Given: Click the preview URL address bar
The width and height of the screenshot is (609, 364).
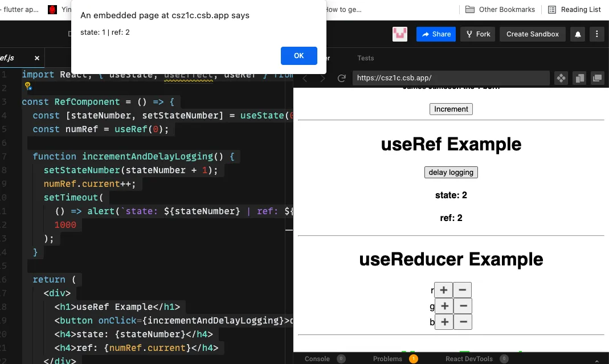Looking at the screenshot, I should tap(451, 78).
